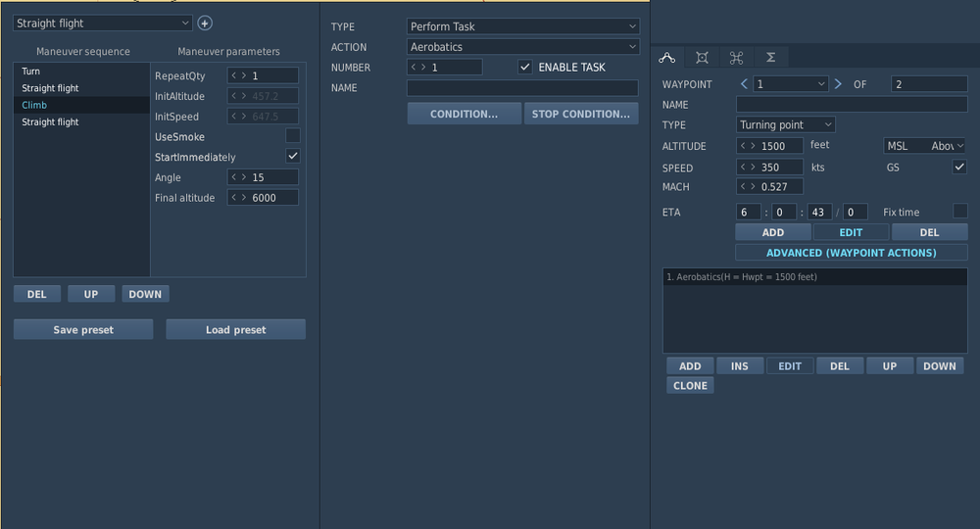Select Climb in maneuver sequence
980x529 pixels.
(82, 105)
